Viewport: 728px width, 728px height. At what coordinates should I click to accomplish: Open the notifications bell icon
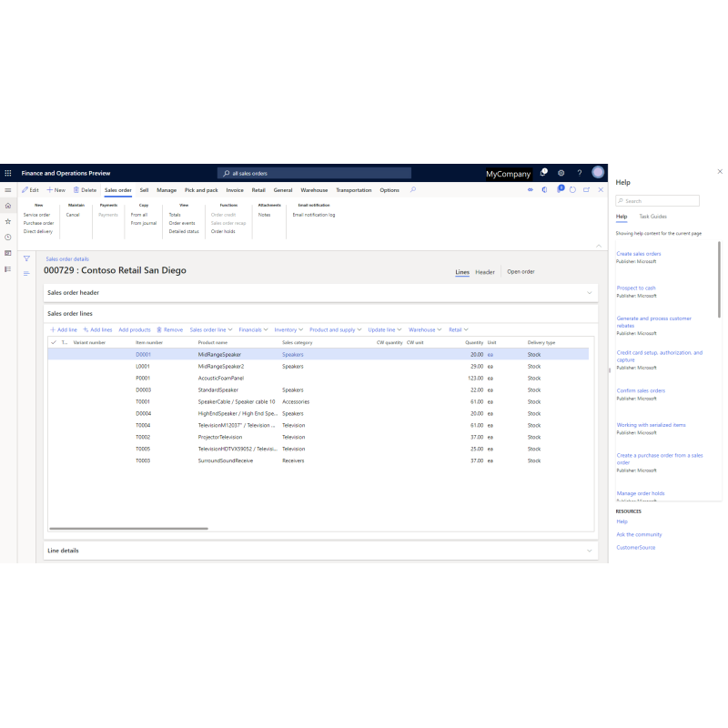coord(542,173)
